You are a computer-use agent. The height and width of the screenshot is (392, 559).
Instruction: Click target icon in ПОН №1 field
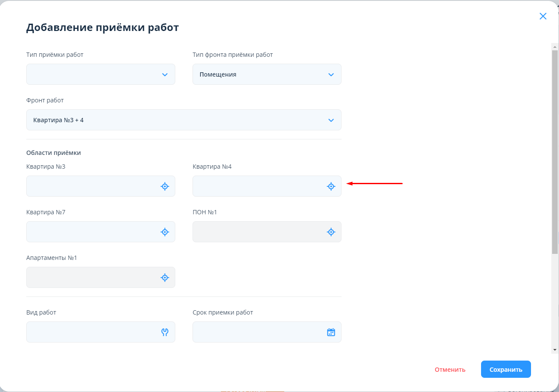click(x=331, y=232)
